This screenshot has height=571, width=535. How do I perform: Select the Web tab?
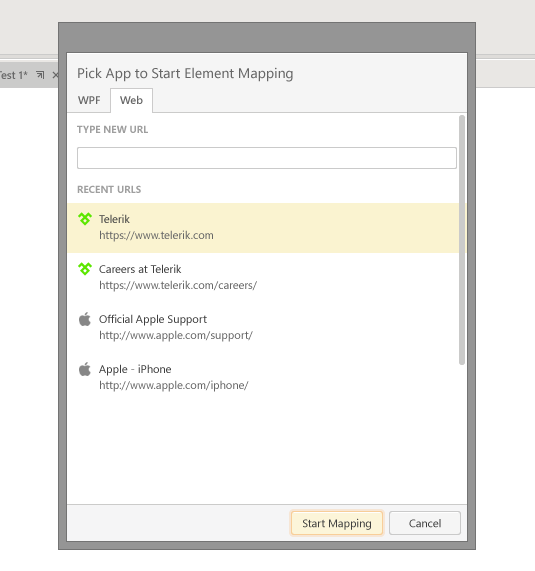coord(131,100)
